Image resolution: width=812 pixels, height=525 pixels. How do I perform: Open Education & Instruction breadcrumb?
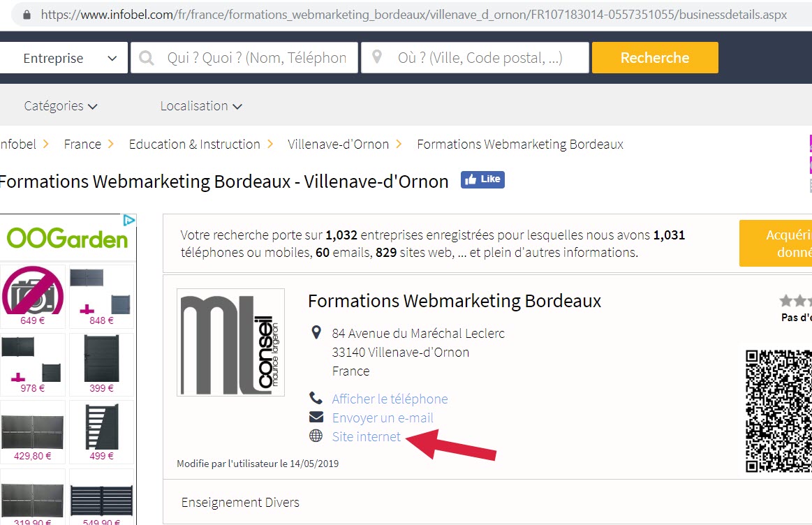(194, 144)
